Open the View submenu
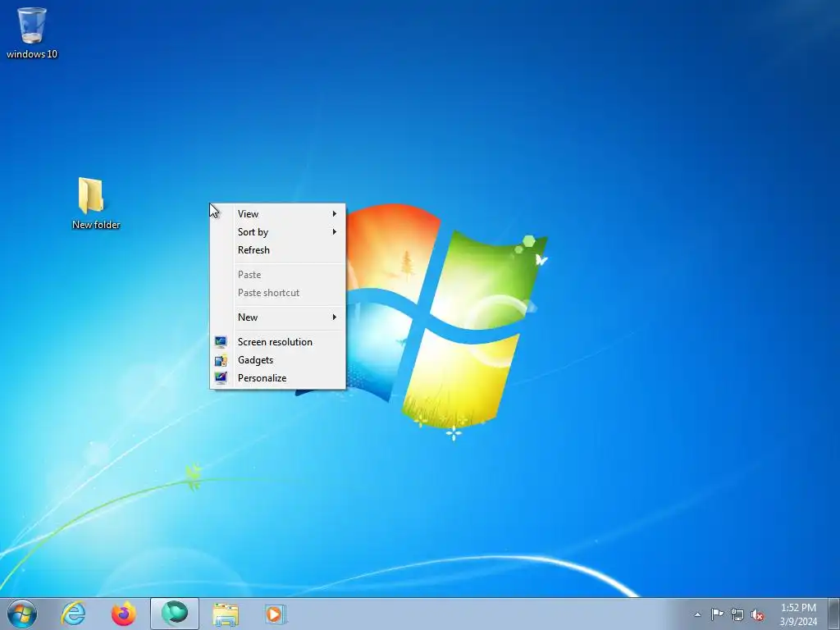Screen dimensions: 840x630 [277, 214]
